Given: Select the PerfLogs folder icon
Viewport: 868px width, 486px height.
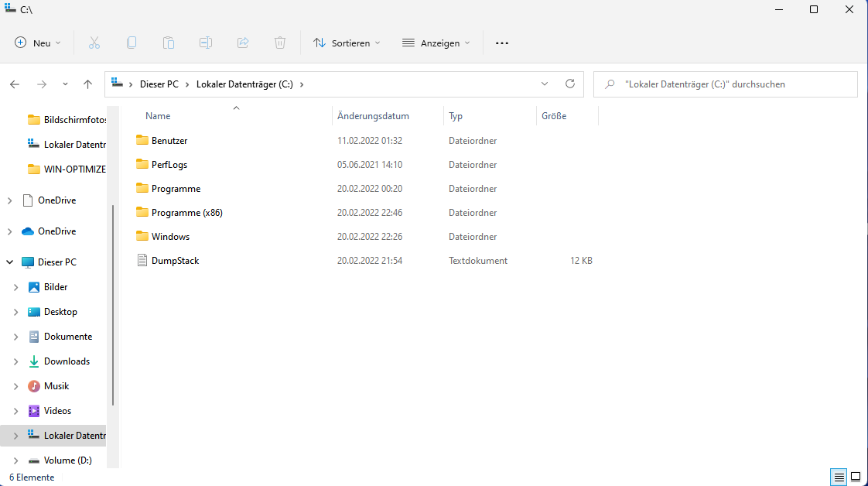Looking at the screenshot, I should click(x=142, y=164).
